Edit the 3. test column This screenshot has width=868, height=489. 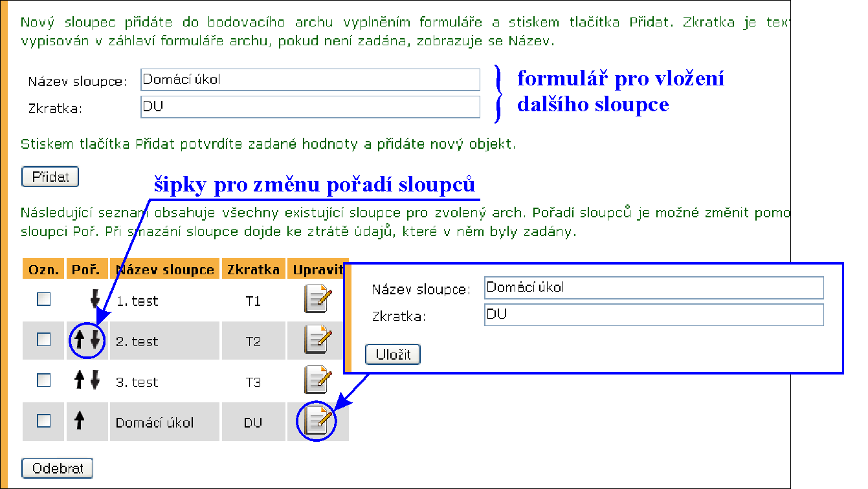coord(318,380)
